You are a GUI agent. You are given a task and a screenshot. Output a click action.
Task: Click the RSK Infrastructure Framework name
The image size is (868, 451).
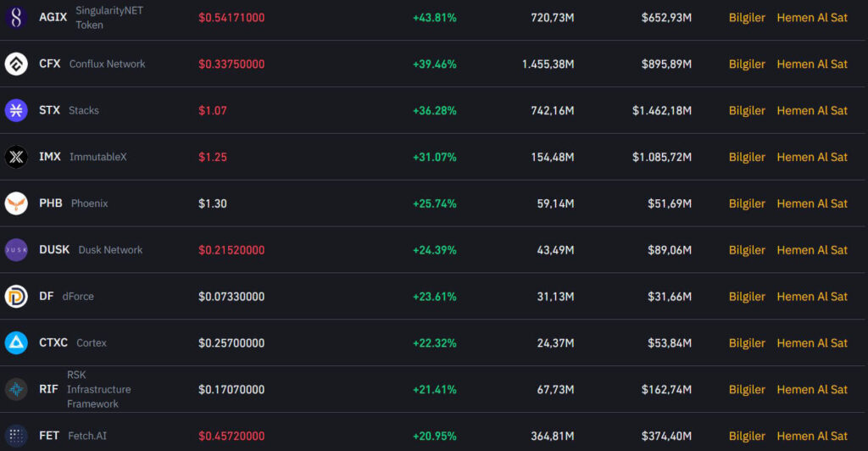click(x=99, y=389)
